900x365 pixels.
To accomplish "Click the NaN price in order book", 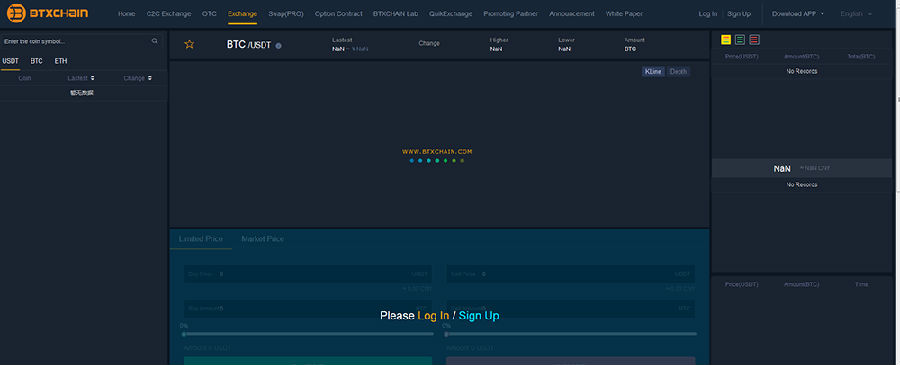I will tap(782, 169).
